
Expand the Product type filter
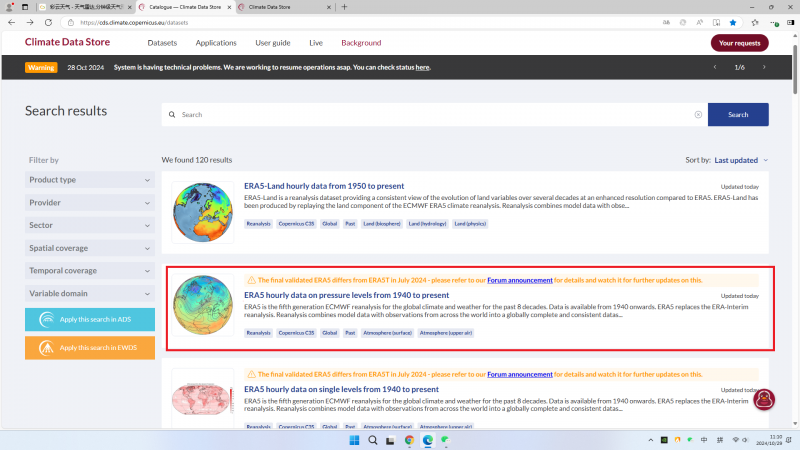point(90,180)
